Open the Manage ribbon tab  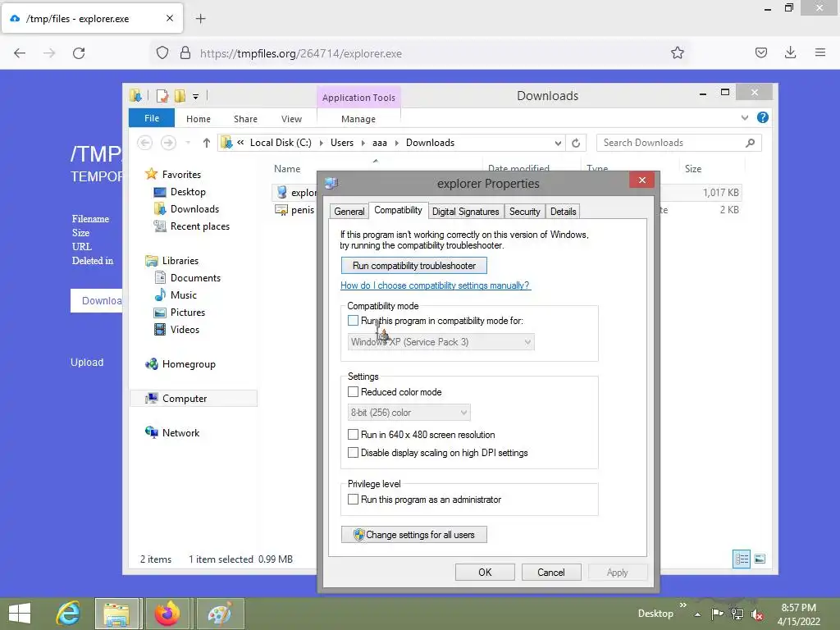358,119
